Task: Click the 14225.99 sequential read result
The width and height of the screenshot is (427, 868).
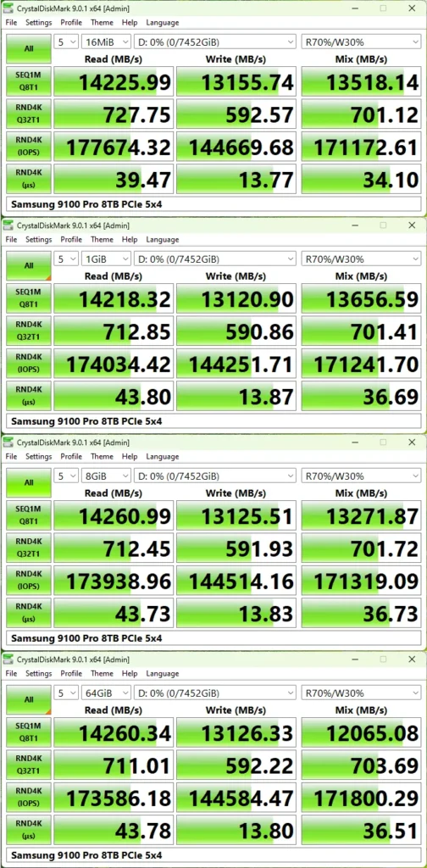Action: point(114,82)
